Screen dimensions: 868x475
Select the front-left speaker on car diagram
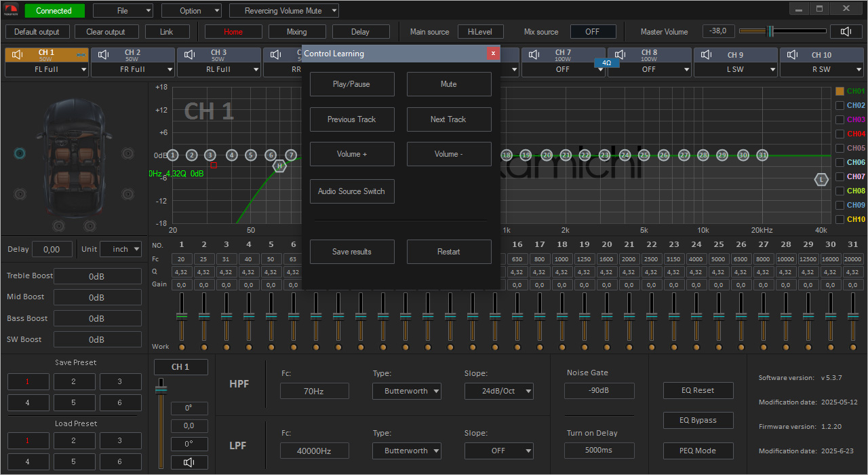20,153
